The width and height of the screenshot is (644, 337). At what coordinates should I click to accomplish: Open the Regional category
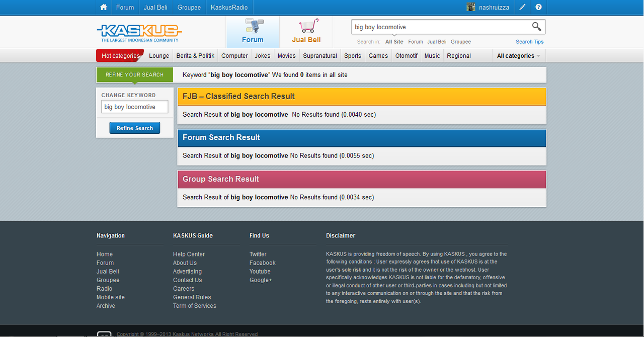click(459, 56)
